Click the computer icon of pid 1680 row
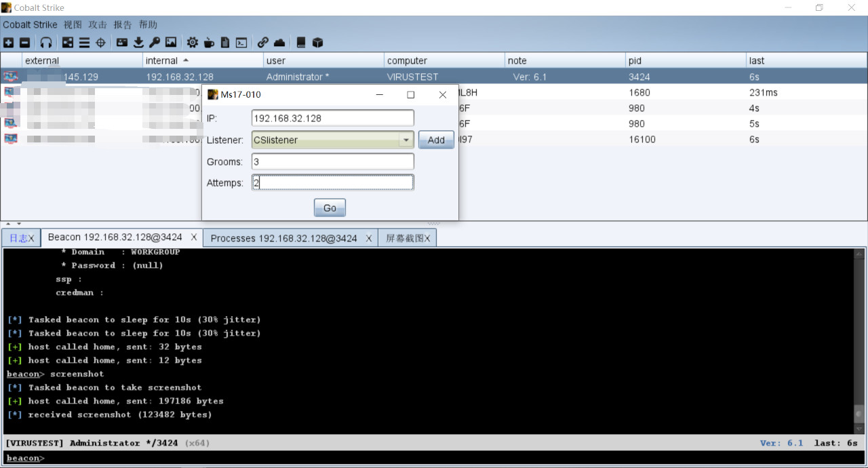 tap(10, 92)
